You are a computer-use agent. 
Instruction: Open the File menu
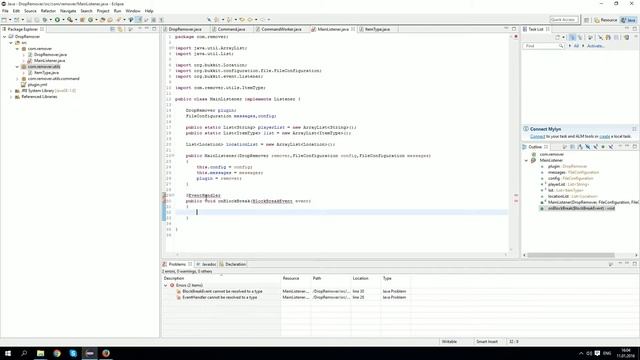tap(5, 11)
